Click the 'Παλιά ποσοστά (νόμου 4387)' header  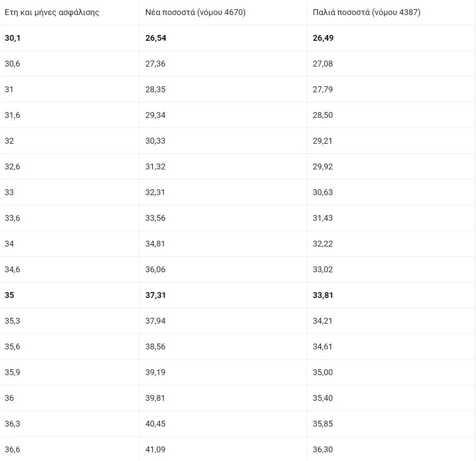[x=366, y=13]
